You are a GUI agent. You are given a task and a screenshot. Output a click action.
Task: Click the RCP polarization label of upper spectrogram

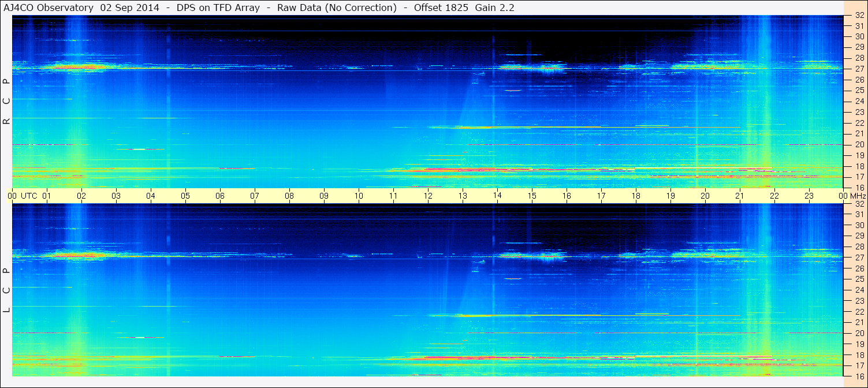point(7,102)
